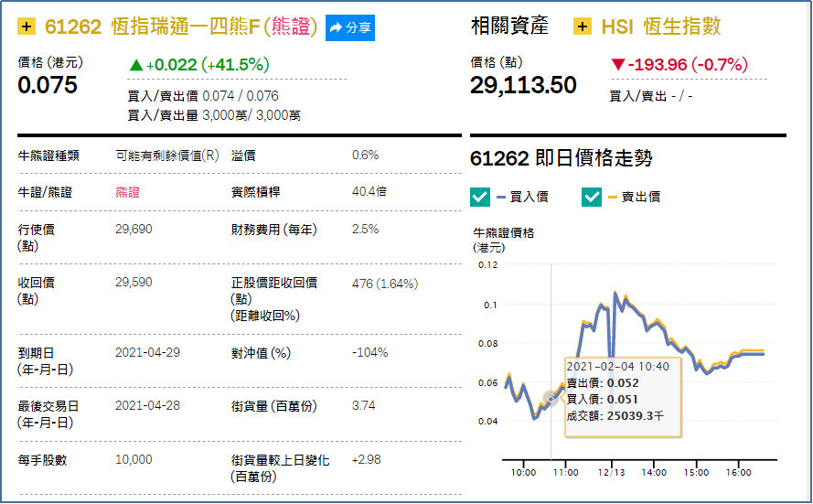
Task: Uncheck the 買入價 checkbox
Action: (479, 197)
